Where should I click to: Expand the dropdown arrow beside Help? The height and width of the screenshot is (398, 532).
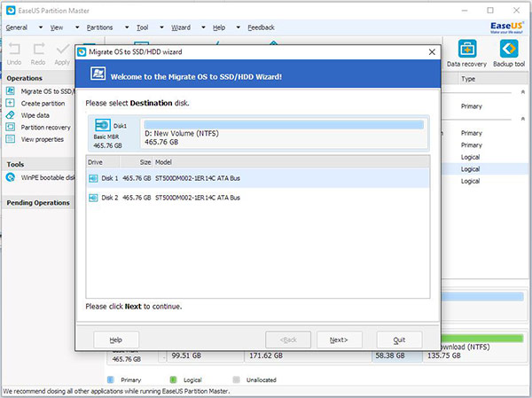[238, 27]
